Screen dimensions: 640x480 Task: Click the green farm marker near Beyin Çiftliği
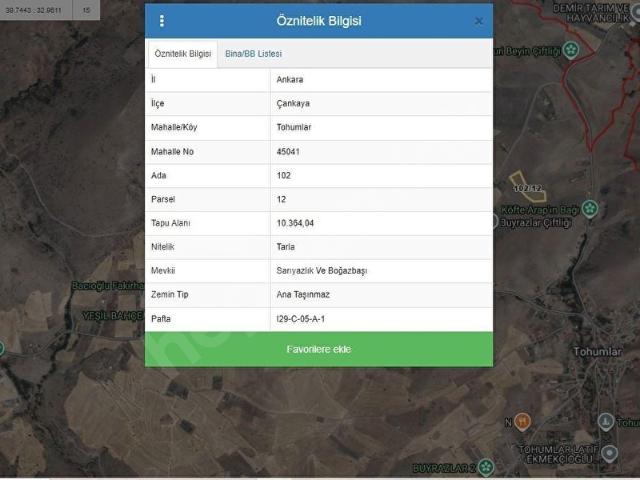click(x=571, y=50)
